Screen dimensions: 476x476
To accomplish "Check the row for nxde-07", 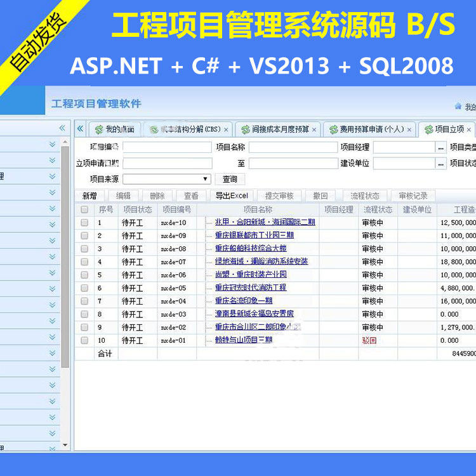I will pyautogui.click(x=84, y=261).
